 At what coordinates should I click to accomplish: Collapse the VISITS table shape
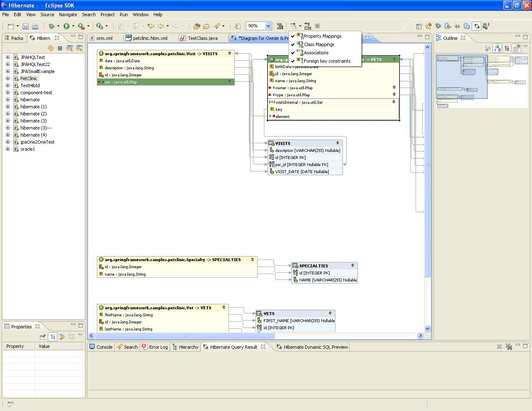pyautogui.click(x=337, y=143)
